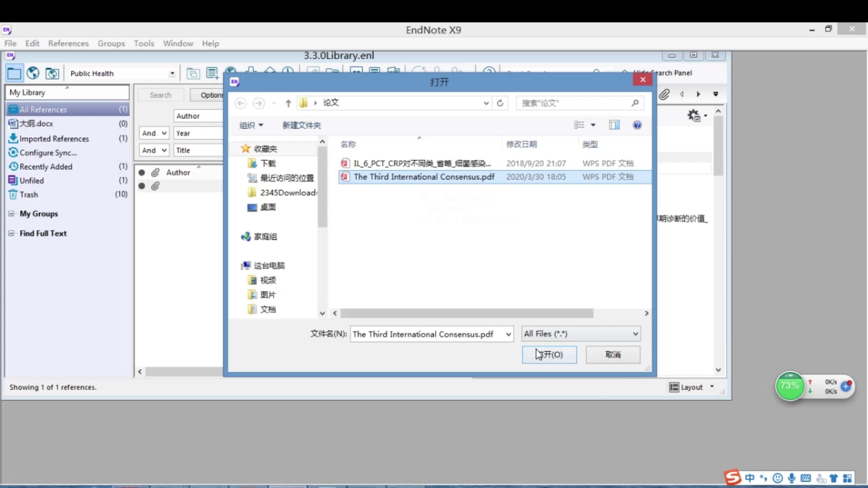Image resolution: width=868 pixels, height=488 pixels.
Task: Open Sogou soft keyboard icon
Action: (x=806, y=478)
